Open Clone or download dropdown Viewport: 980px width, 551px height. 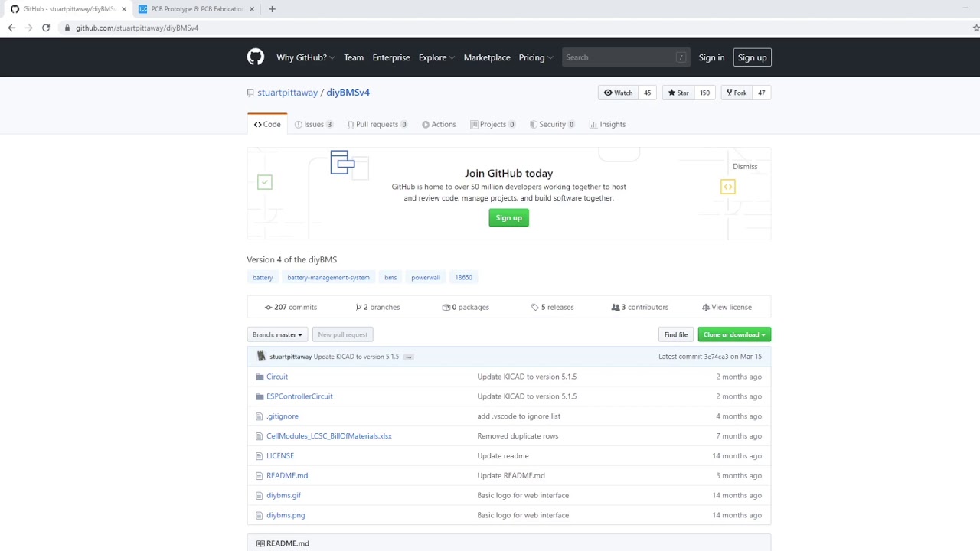coord(734,334)
